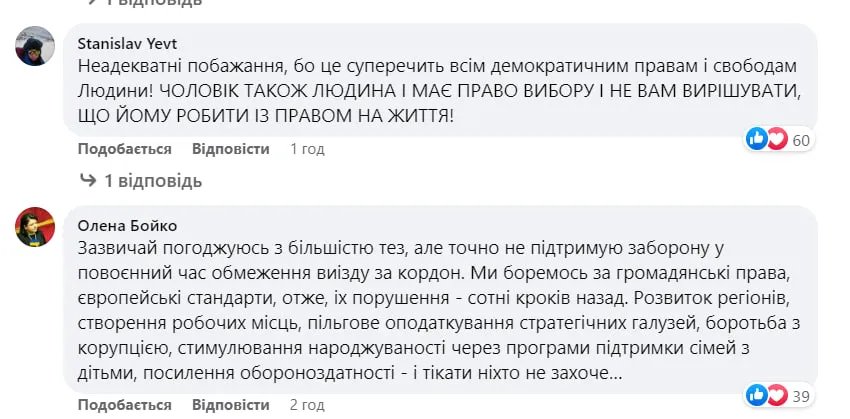Viewport: 850px width, 419px height.
Task: Click Олена Бойко's profile avatar
Action: coord(35,226)
